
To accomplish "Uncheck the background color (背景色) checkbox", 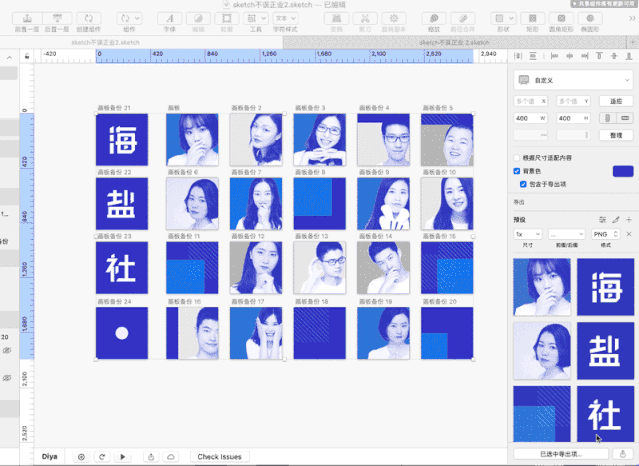I will (517, 171).
